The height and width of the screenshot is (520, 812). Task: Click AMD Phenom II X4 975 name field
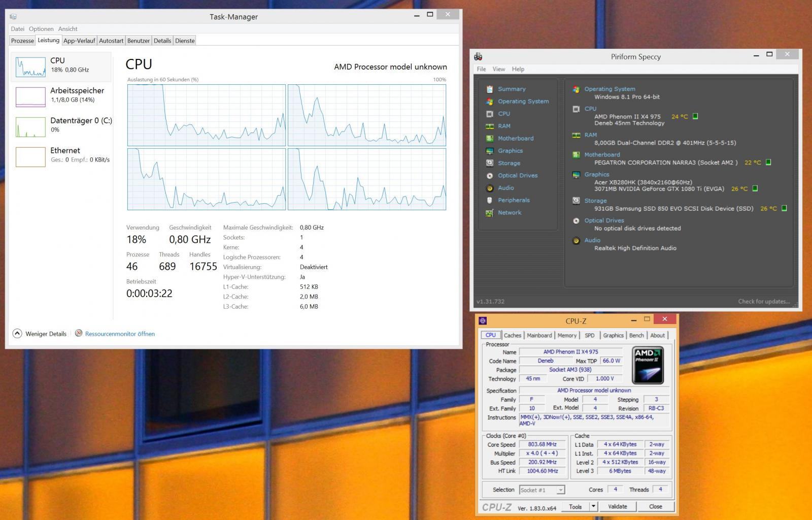(570, 351)
